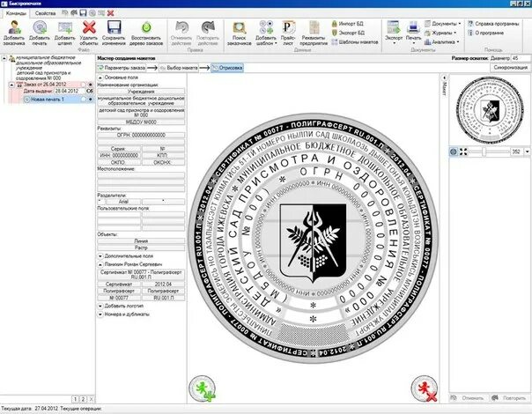Viewport: 532px width, 414px height.
Task: Expand the Добавить логотип section
Action: coord(100,306)
